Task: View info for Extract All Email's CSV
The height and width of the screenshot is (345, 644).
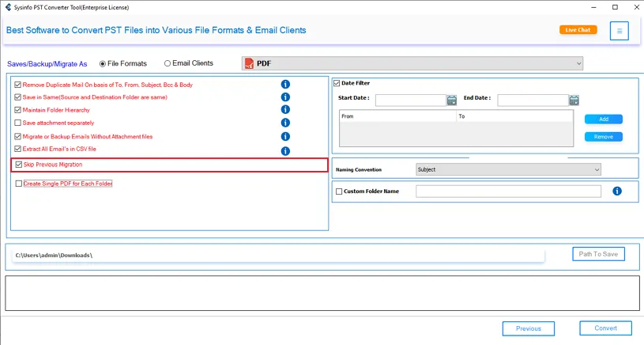Action: (285, 151)
